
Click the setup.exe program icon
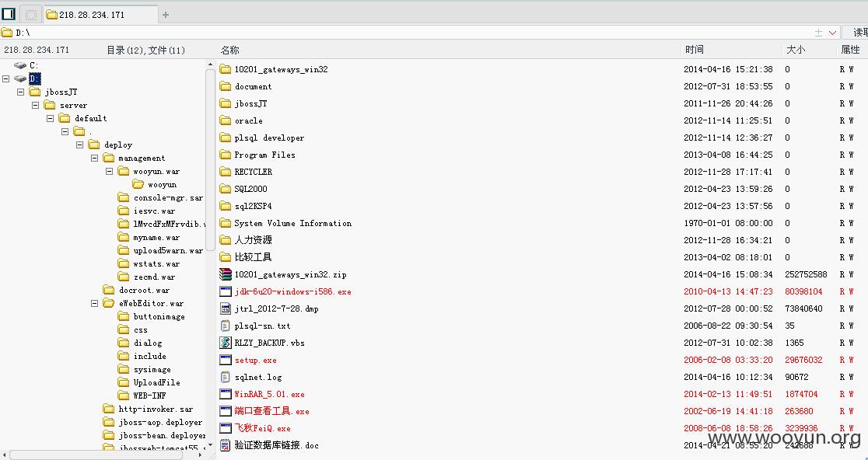(226, 360)
